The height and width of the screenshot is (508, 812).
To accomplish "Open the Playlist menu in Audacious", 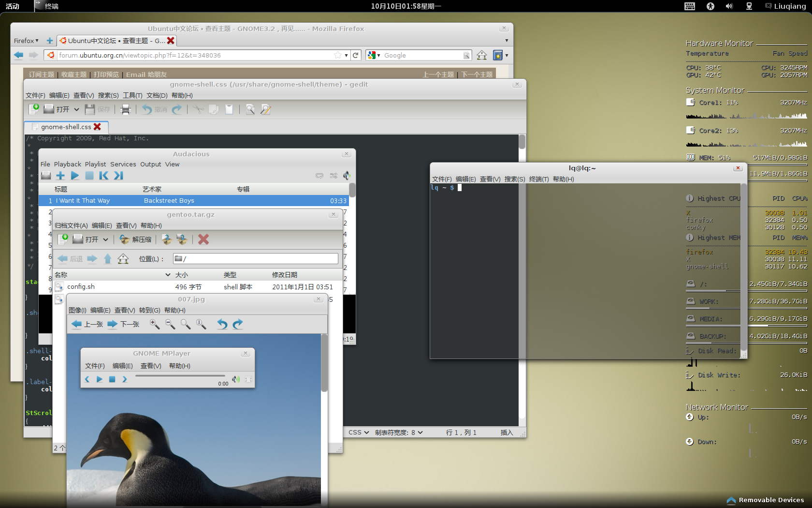I will click(95, 164).
